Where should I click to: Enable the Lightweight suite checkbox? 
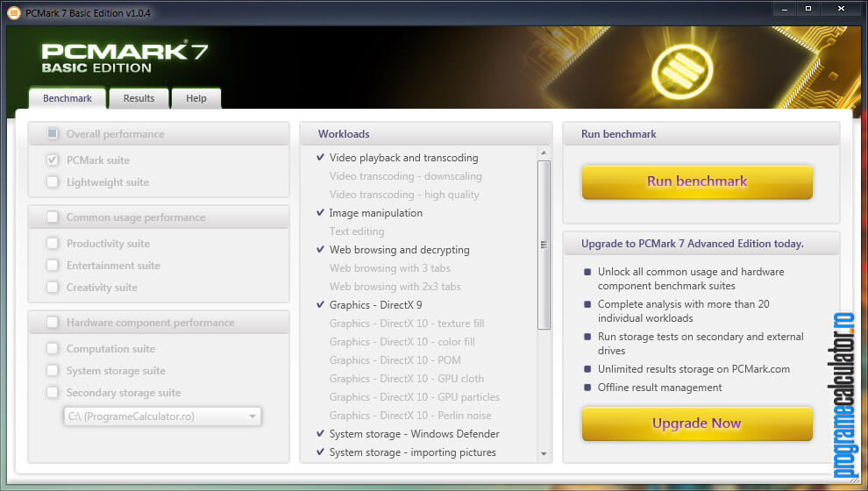click(53, 181)
